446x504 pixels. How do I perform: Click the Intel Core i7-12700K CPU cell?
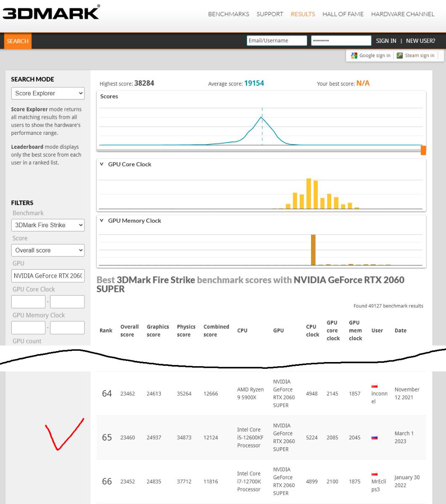250,482
